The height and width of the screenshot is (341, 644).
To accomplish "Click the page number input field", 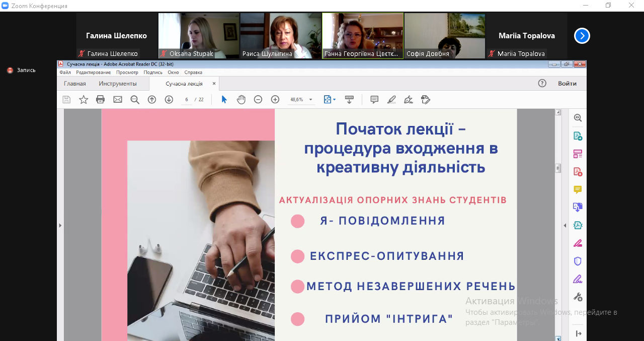I will coord(187,100).
